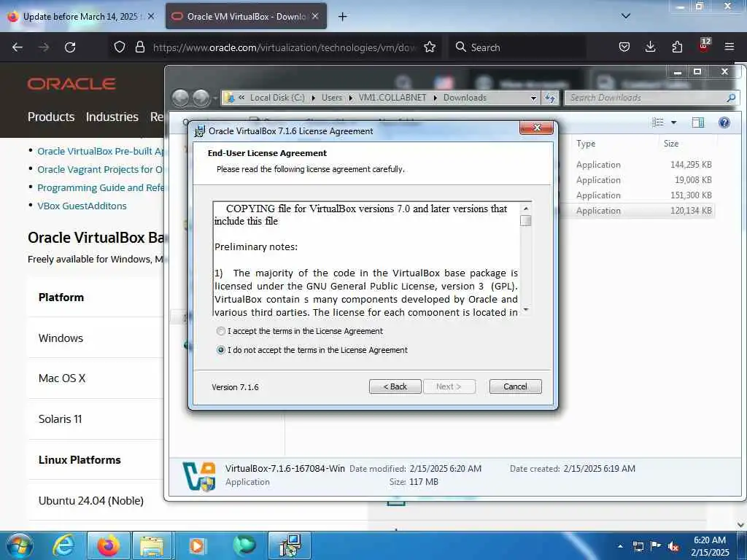Go back in Firefox history
This screenshot has width=747, height=560.
[x=18, y=47]
